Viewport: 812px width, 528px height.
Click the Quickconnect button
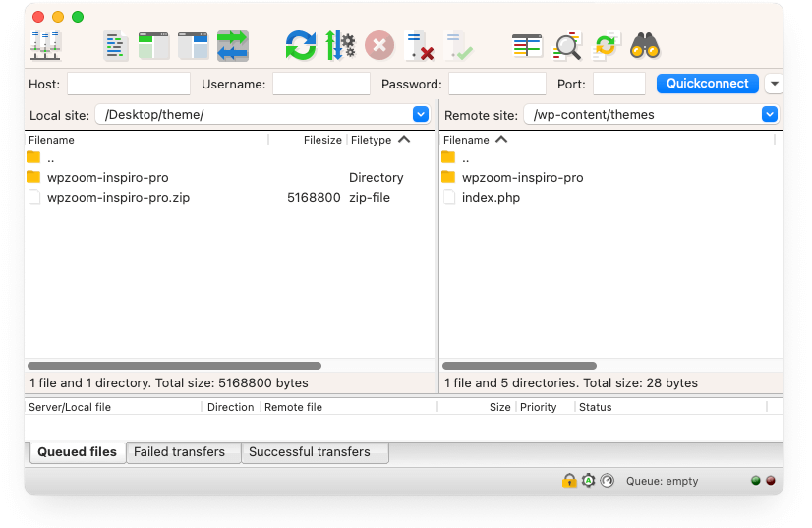(708, 84)
